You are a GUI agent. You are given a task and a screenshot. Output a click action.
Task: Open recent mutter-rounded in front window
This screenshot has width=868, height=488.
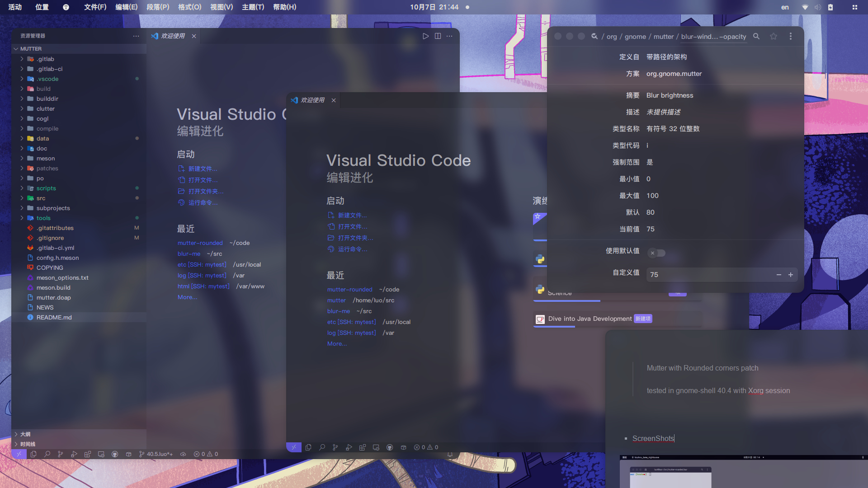coord(349,289)
